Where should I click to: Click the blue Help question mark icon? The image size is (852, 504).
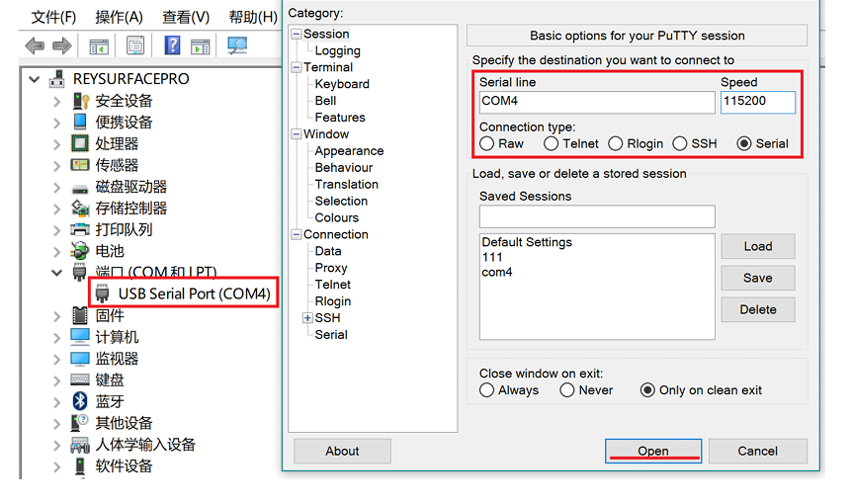(x=172, y=45)
